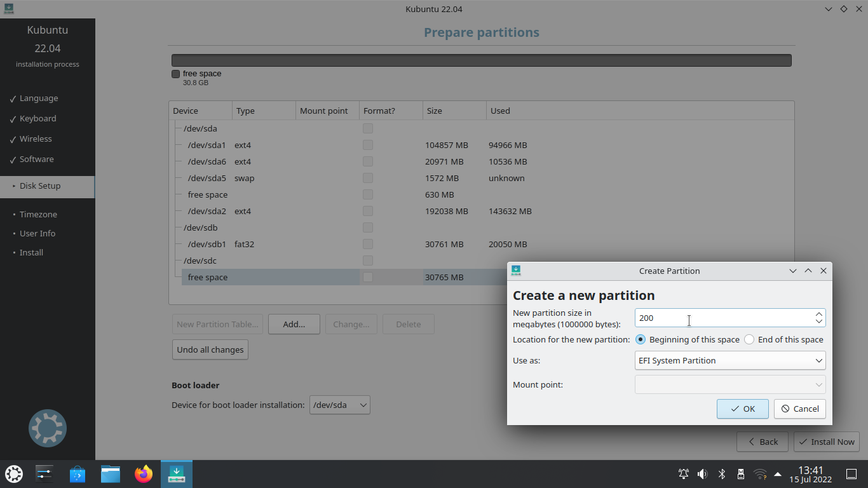Click the New Partition Table... button

(217, 324)
